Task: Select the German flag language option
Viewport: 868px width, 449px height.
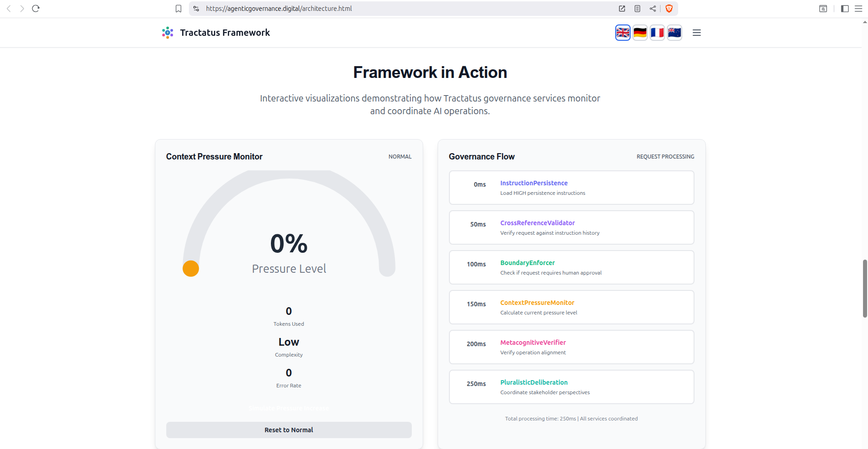Action: point(640,33)
